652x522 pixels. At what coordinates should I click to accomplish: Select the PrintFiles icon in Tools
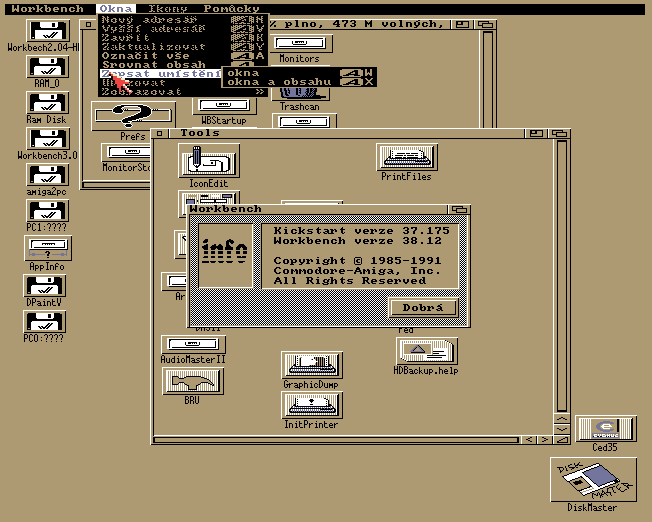point(406,158)
